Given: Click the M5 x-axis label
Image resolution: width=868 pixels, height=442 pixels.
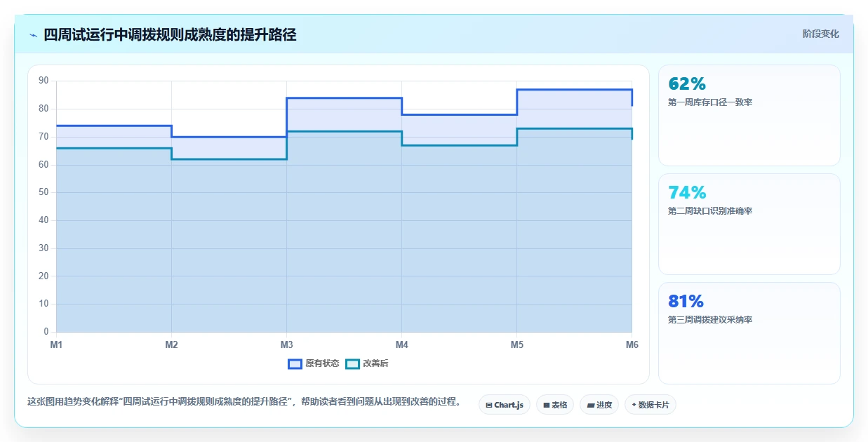Looking at the screenshot, I should (517, 344).
